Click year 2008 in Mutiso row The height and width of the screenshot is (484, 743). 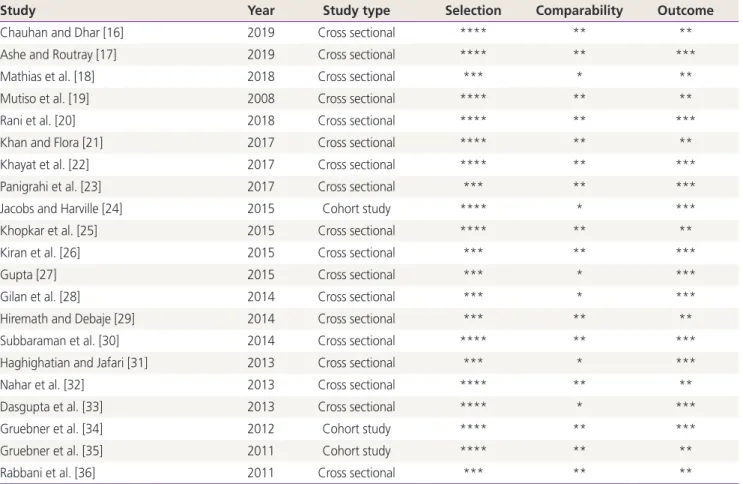261,98
